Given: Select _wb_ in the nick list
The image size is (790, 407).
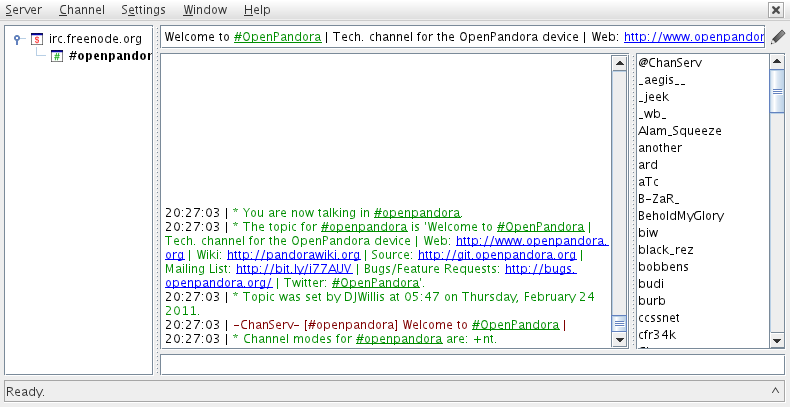Looking at the screenshot, I should pyautogui.click(x=652, y=114).
